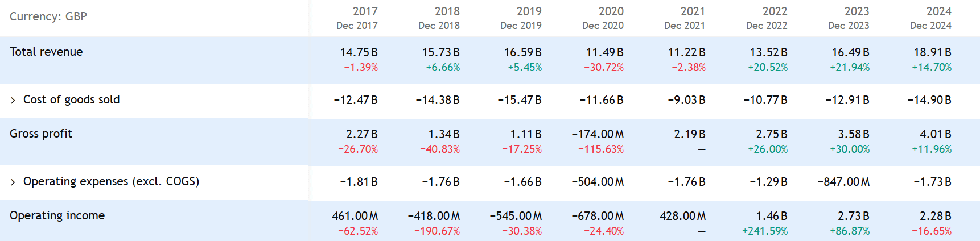Viewport: 980px width, 241px height.
Task: Click 2024 total revenue value 18.91 B
Action: pyautogui.click(x=932, y=52)
